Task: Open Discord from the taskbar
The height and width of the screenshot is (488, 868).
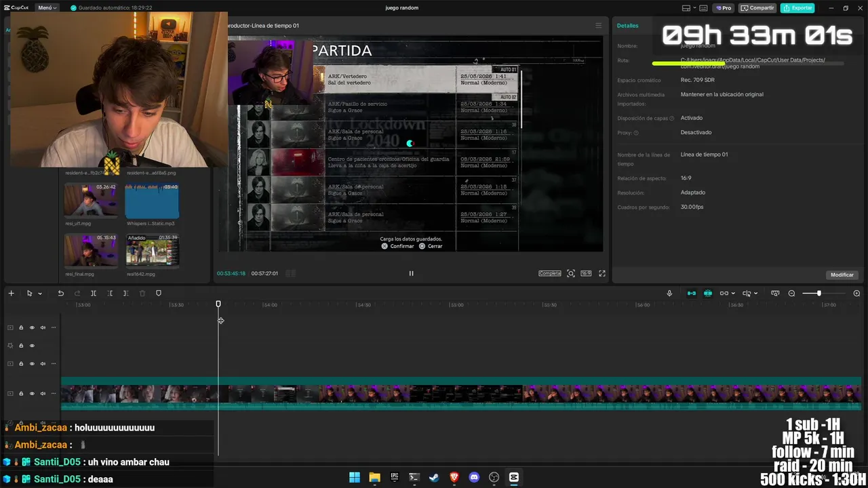Action: pos(474,477)
